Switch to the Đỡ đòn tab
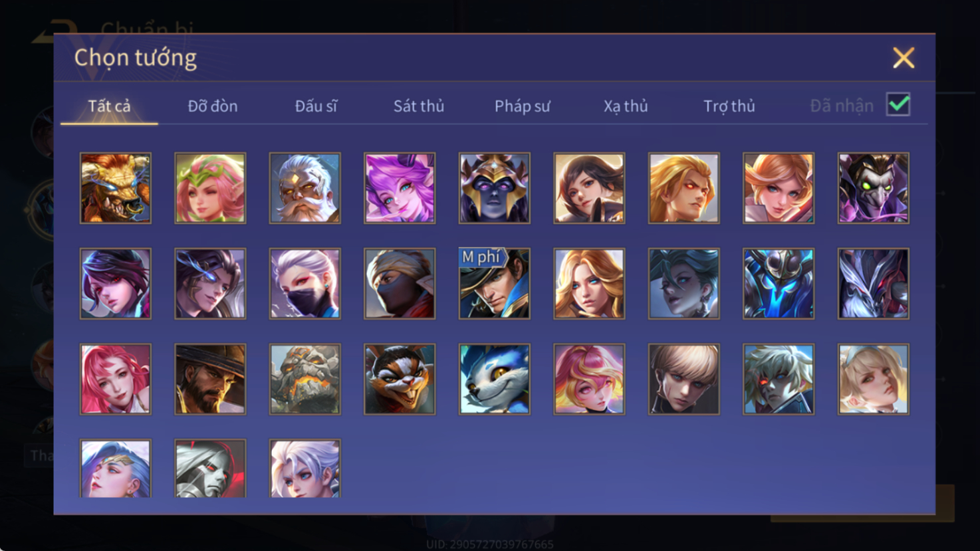This screenshot has height=551, width=980. click(x=213, y=106)
